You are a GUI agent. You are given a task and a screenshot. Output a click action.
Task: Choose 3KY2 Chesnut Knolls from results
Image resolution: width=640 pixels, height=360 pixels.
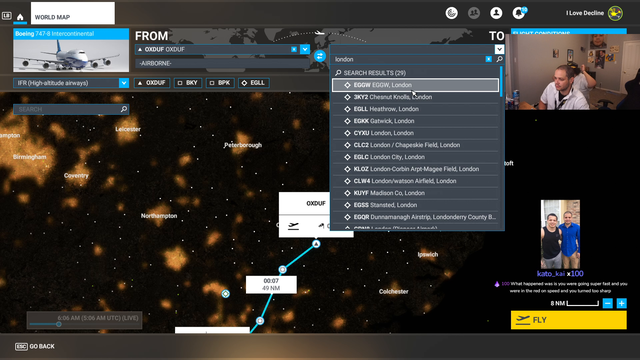pyautogui.click(x=416, y=97)
